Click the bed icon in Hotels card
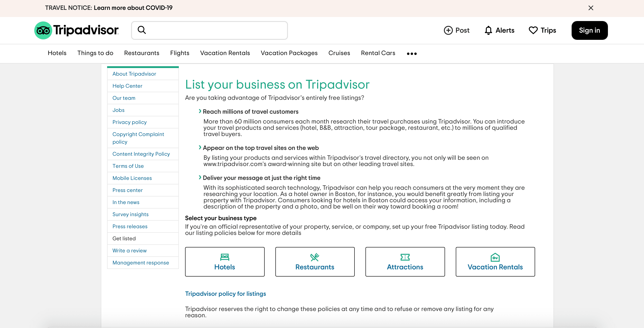Viewport: 644px width, 328px height. click(225, 257)
